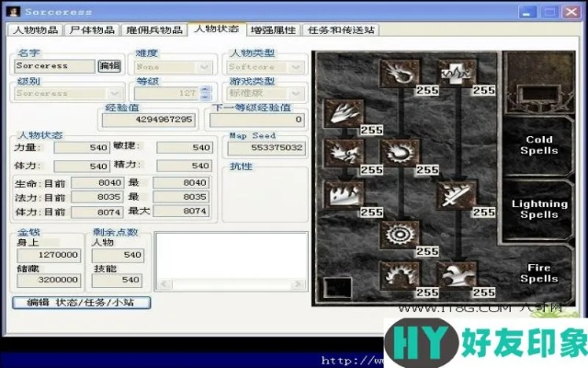Click the 体力 目前 field showing 8074
This screenshot has width=588, height=368.
click(x=97, y=213)
